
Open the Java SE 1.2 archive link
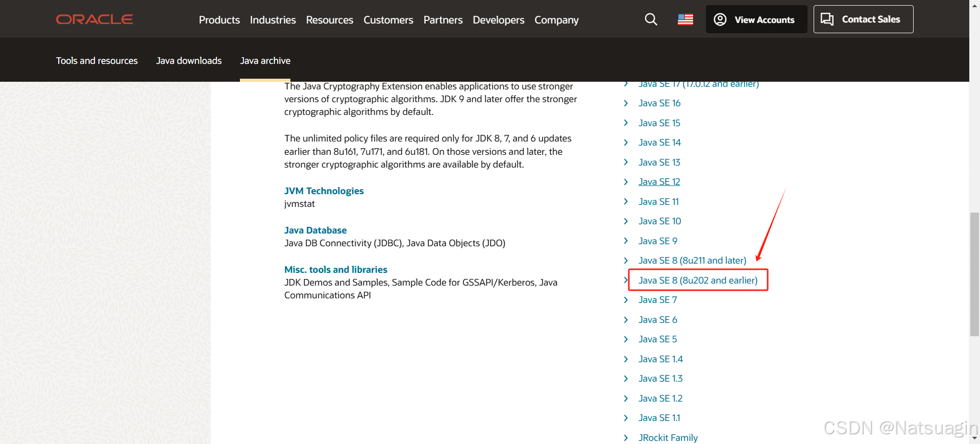point(660,399)
